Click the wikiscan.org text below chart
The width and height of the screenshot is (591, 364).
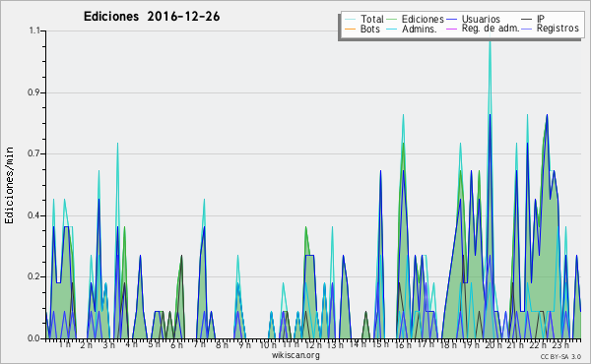point(295,355)
